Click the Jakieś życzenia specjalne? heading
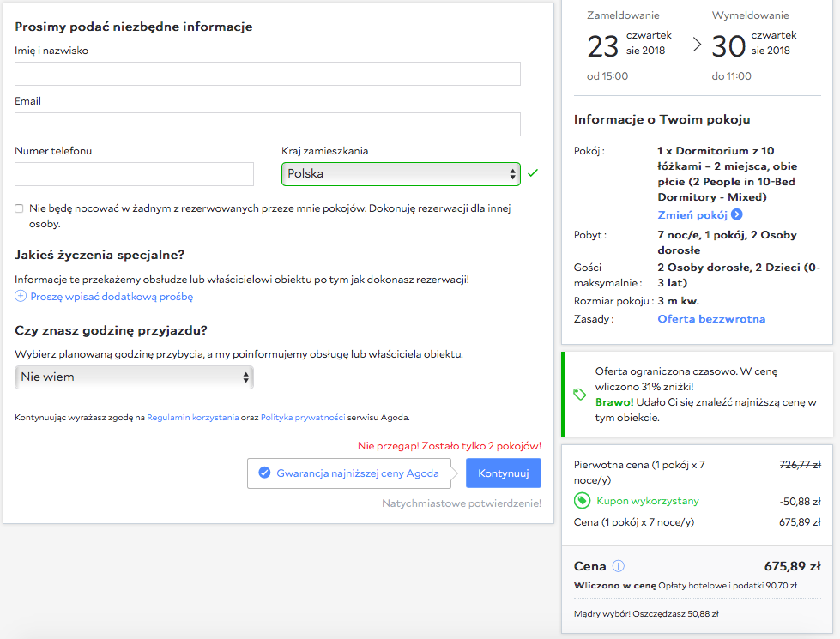 [100, 255]
